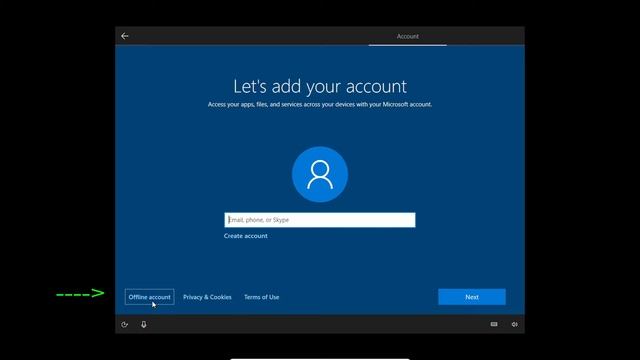
Task: Open Privacy & Cookies link
Action: pos(207,297)
